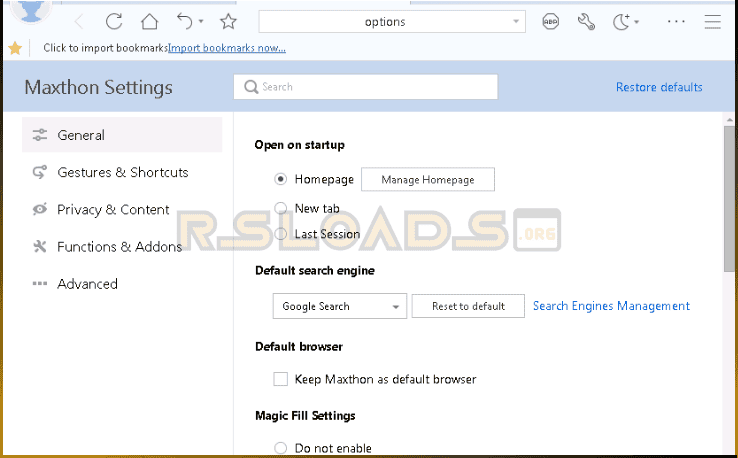The height and width of the screenshot is (458, 738).
Task: Open the ABP ad blocker icon
Action: coord(550,22)
